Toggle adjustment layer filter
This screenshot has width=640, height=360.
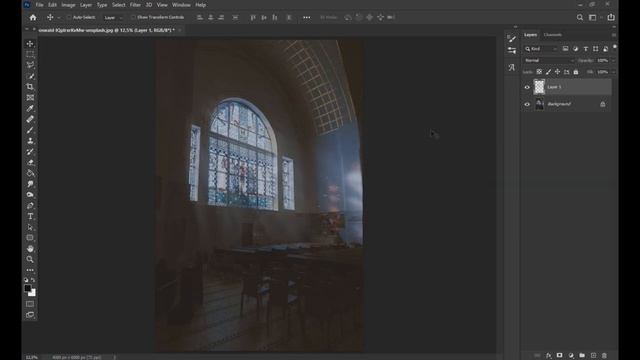(x=576, y=49)
